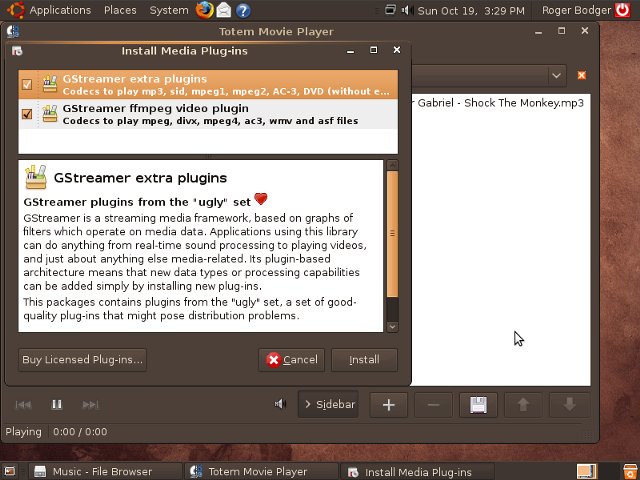Click the Totem volume speaker icon
Image resolution: width=640 pixels, height=480 pixels.
tap(280, 404)
